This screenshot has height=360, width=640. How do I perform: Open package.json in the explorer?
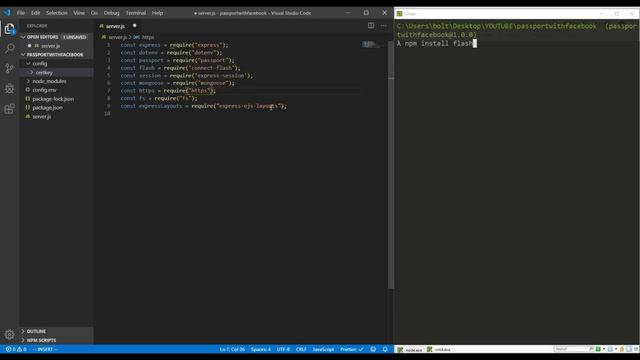[47, 108]
